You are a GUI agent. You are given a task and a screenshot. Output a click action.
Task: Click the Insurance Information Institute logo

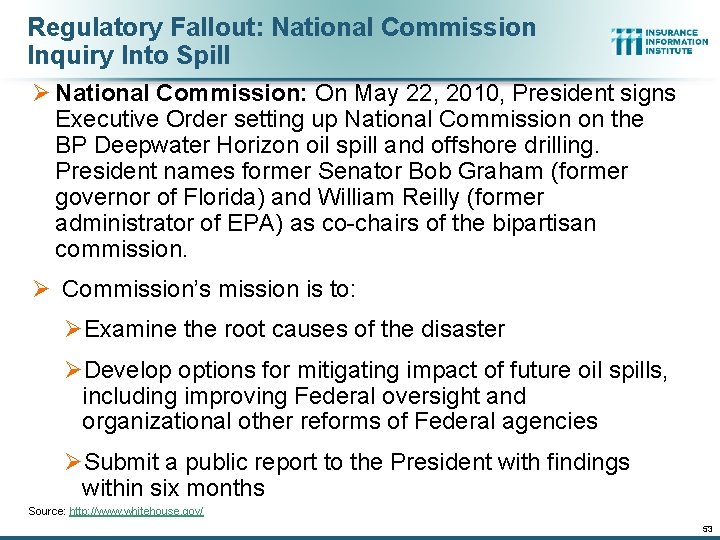click(659, 41)
